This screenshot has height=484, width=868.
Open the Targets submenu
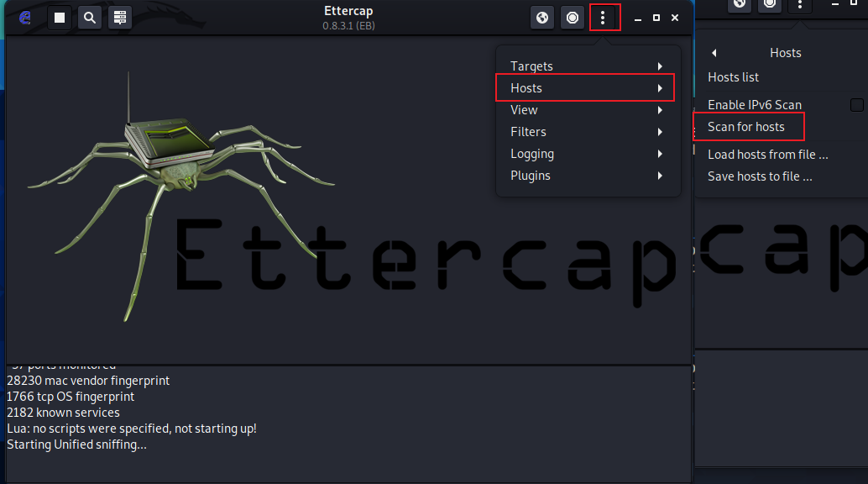[x=588, y=66]
